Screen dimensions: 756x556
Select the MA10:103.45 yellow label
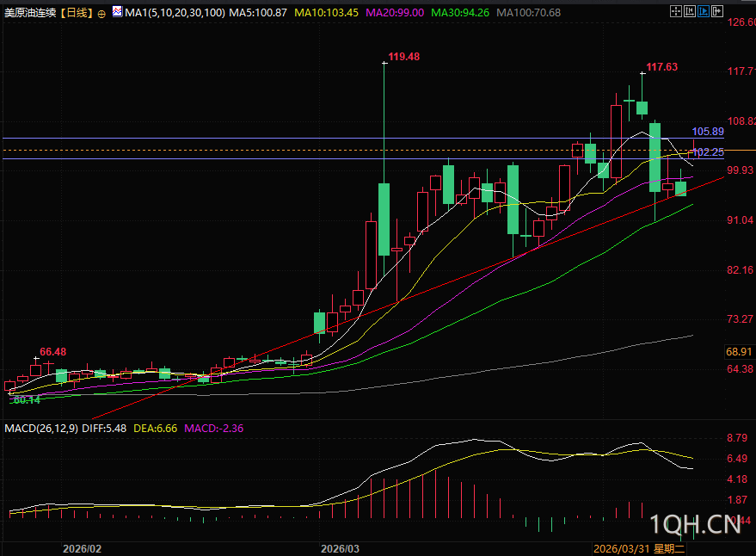point(327,13)
